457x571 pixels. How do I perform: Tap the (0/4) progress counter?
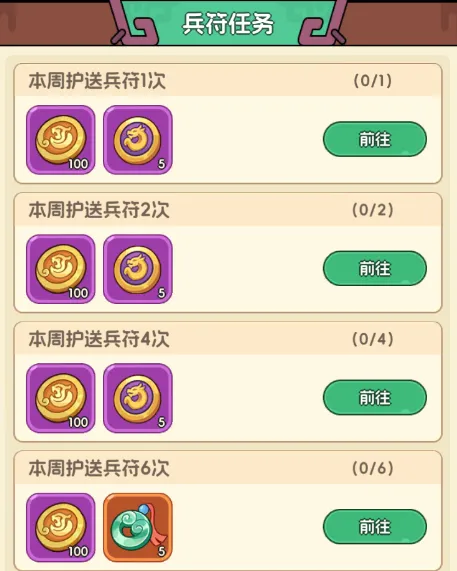click(x=373, y=339)
